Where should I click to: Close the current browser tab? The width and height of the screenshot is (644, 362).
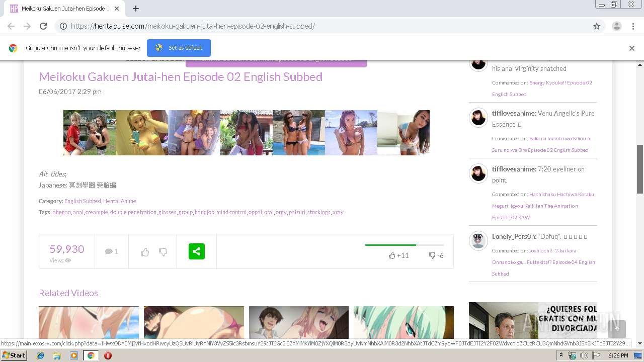click(117, 9)
